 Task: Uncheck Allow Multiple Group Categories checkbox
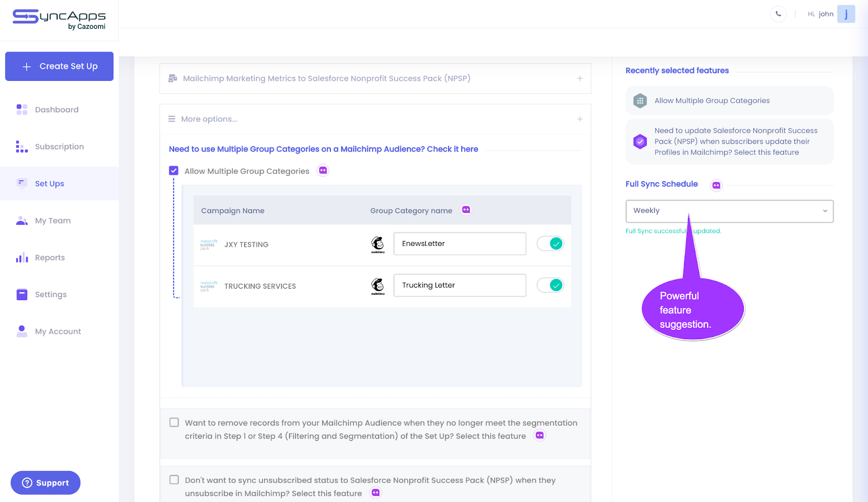174,170
